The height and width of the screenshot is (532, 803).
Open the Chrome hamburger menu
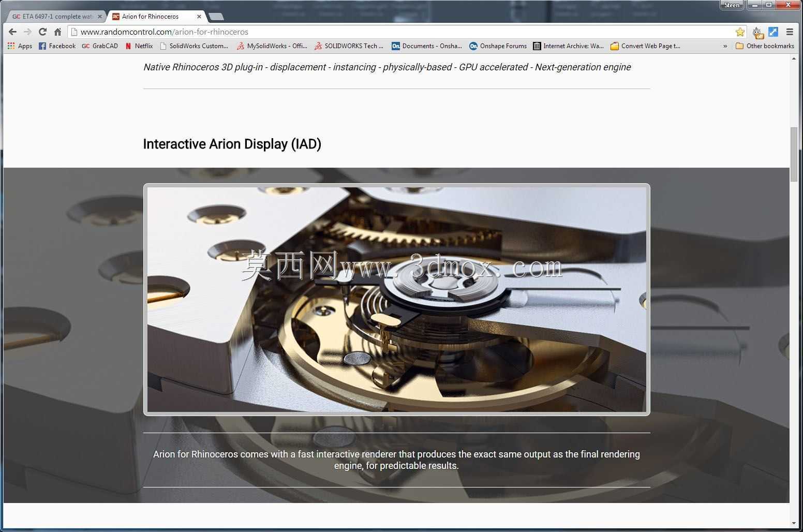790,32
